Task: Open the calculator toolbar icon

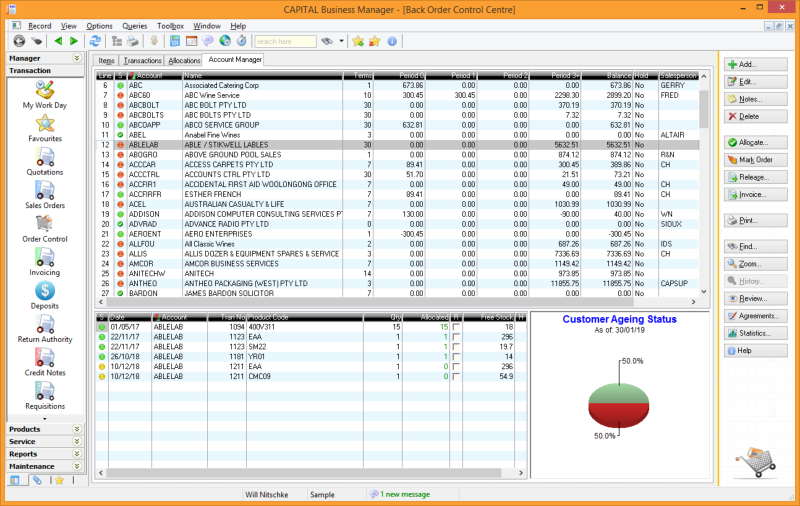Action: [175, 41]
